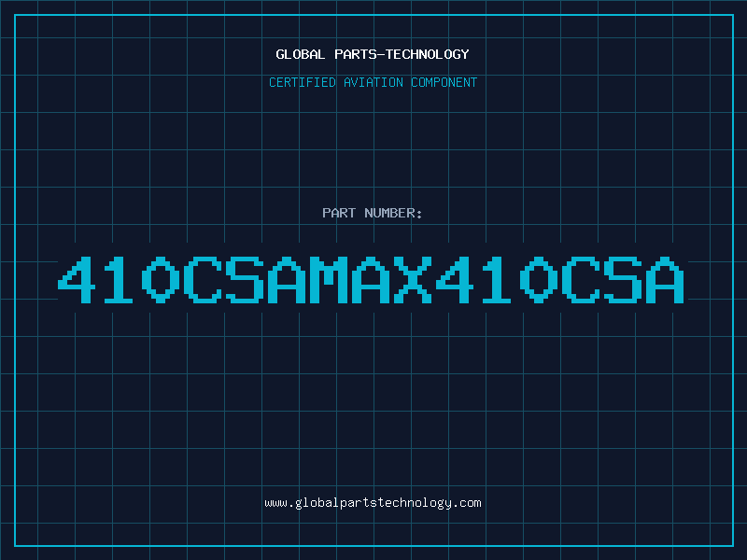Open the www.globalpartstechnology.com link
The height and width of the screenshot is (560, 747).
point(373,503)
